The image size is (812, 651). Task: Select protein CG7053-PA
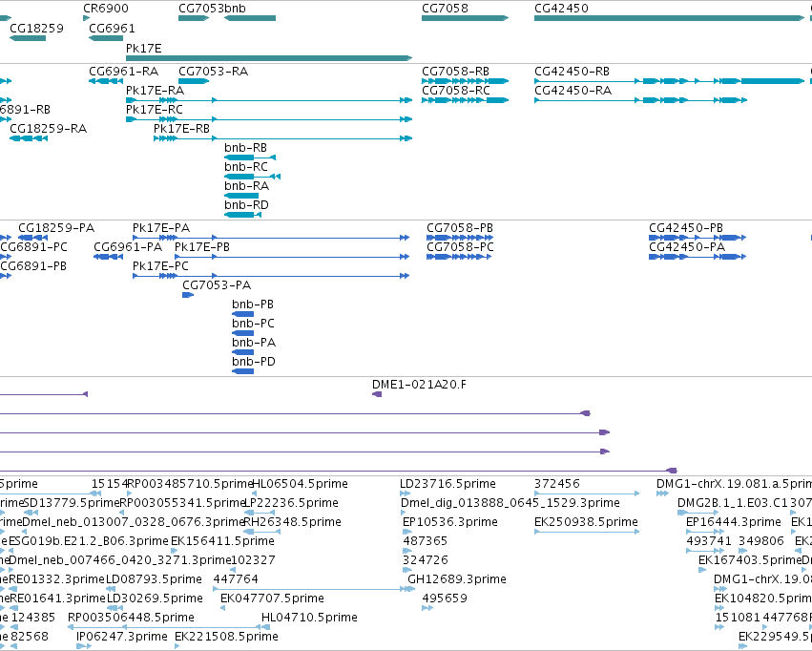188,295
